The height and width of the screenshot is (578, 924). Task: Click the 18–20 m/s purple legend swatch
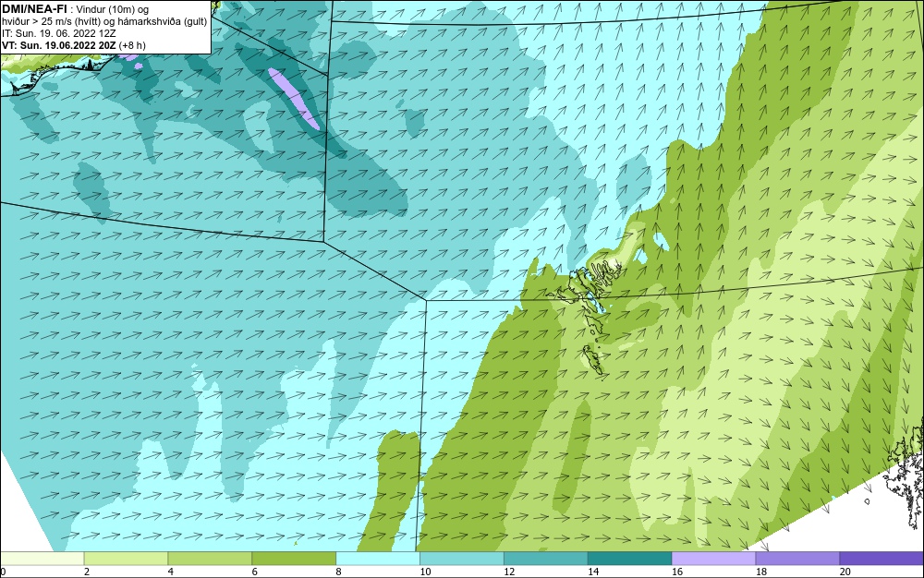[x=798, y=559]
